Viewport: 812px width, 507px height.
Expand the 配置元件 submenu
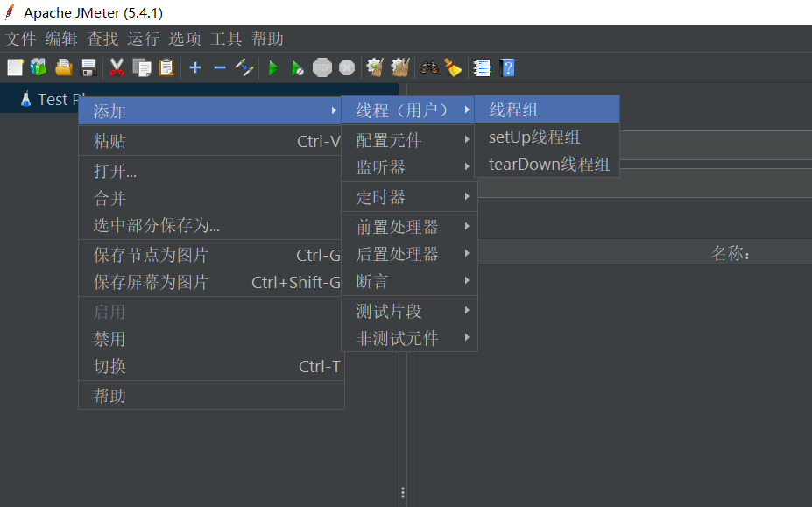click(409, 140)
